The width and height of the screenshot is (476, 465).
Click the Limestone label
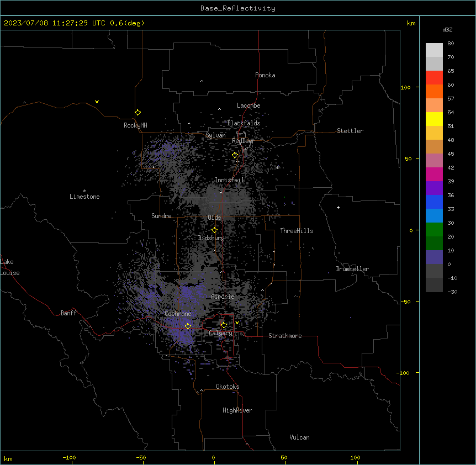[x=84, y=197]
